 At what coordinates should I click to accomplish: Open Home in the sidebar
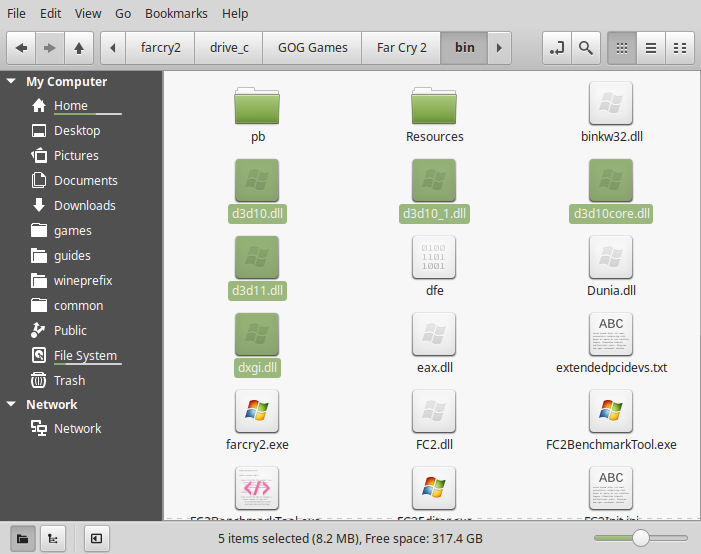click(x=71, y=106)
